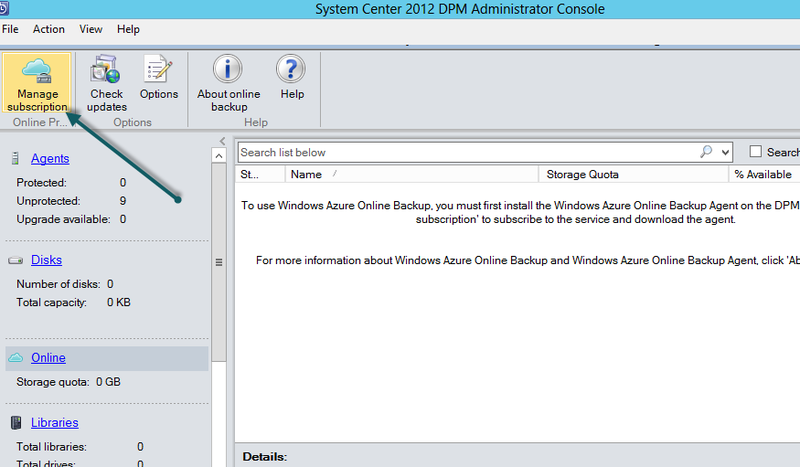Select the Online link

(x=48, y=358)
